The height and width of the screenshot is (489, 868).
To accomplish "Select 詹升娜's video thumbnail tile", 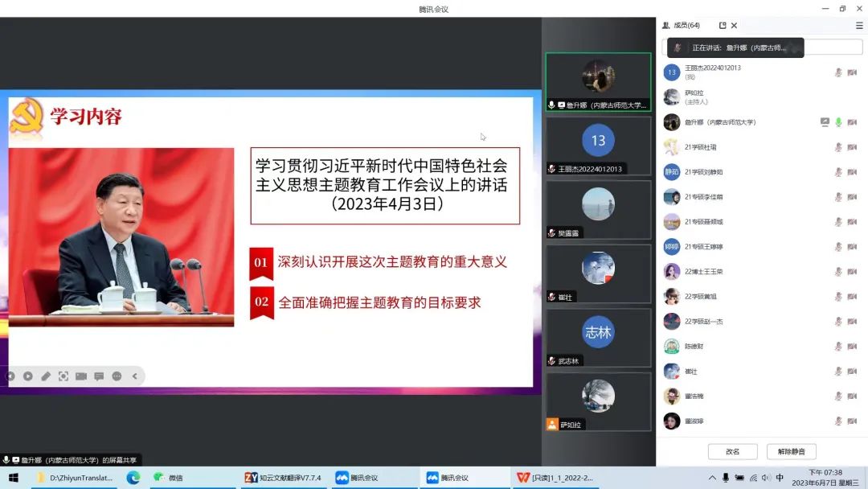I will [598, 82].
